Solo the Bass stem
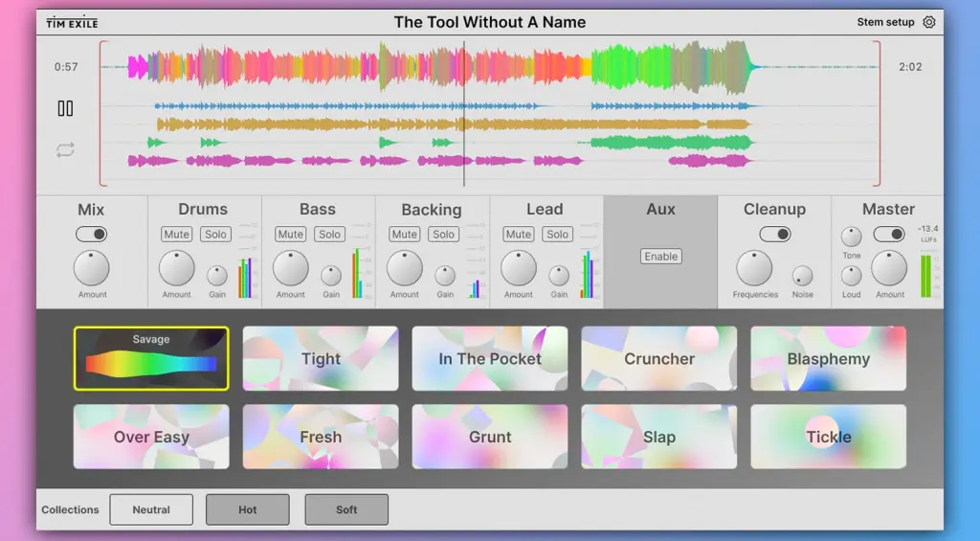The height and width of the screenshot is (541, 980). click(x=330, y=234)
